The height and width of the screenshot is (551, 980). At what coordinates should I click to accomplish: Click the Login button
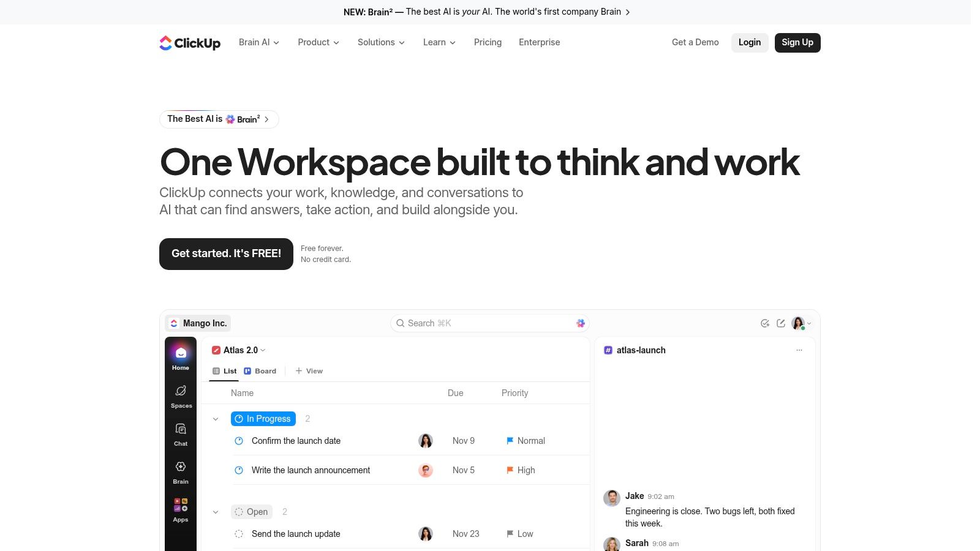tap(750, 42)
